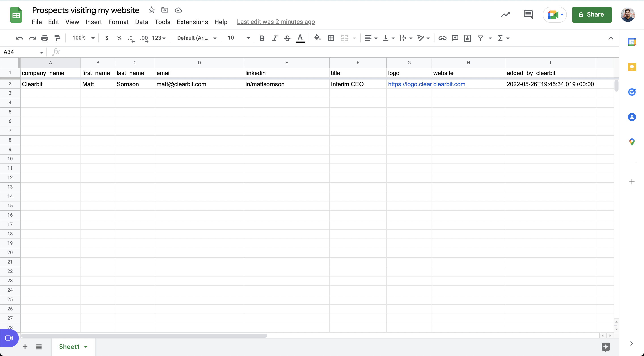Open the File menu
The width and height of the screenshot is (644, 356).
[x=37, y=22]
